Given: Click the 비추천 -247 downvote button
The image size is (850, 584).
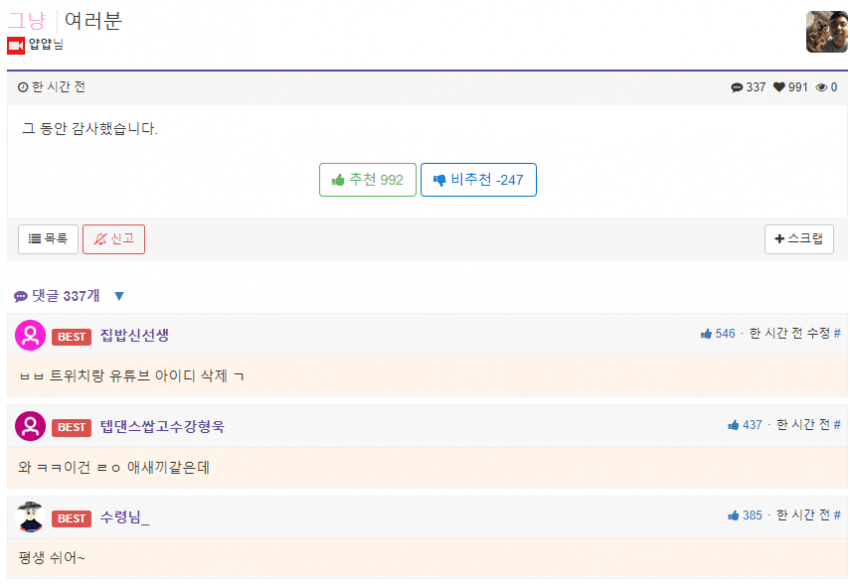Looking at the screenshot, I should tap(478, 179).
